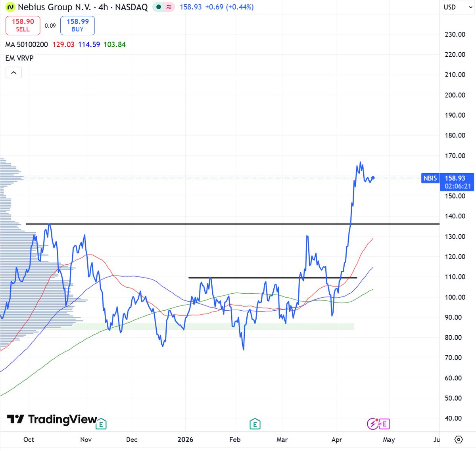Viewport: 476px width, 451px height.
Task: Click the Oct label on time axis
Action: 29,440
